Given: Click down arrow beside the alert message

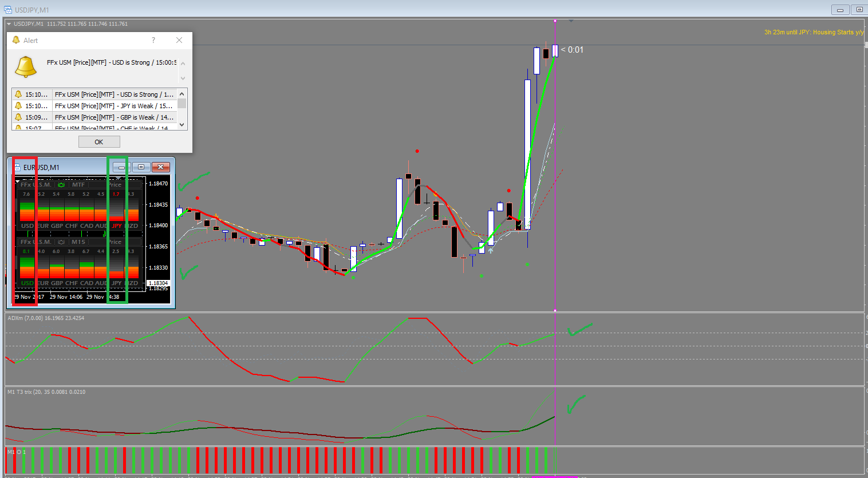Looking at the screenshot, I should (x=183, y=78).
